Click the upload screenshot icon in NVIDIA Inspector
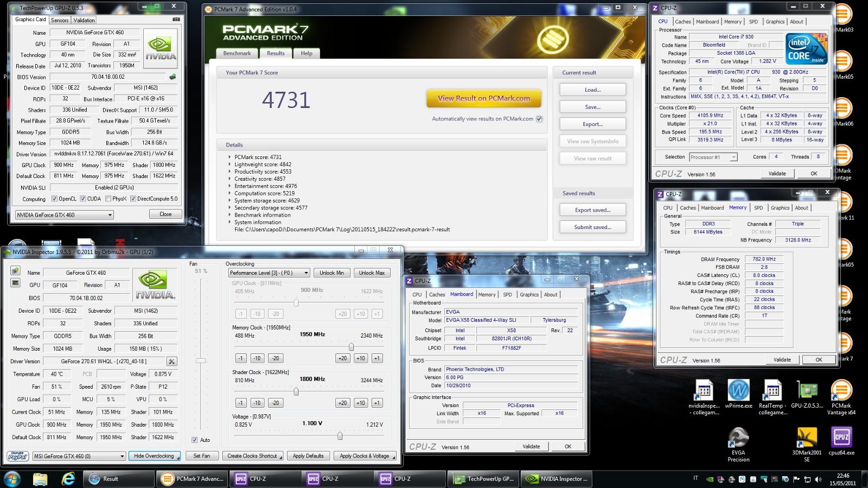The height and width of the screenshot is (488, 868). [x=15, y=271]
